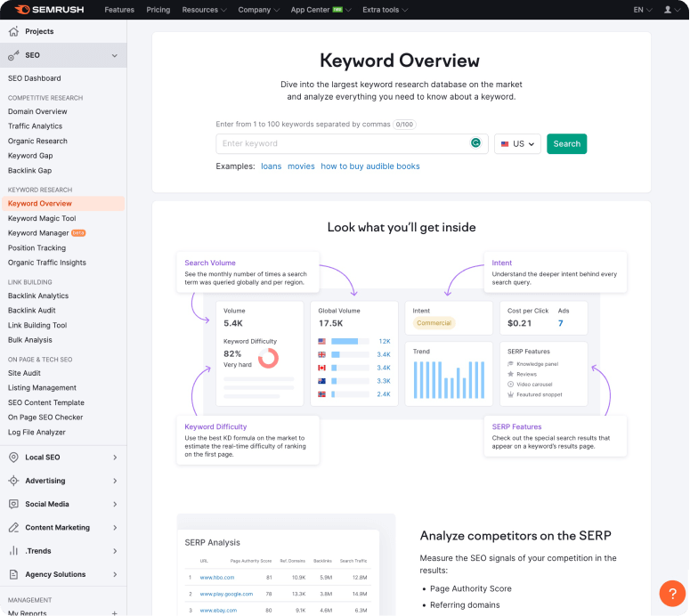Click the green Search button
The height and width of the screenshot is (616, 690).
tap(567, 144)
